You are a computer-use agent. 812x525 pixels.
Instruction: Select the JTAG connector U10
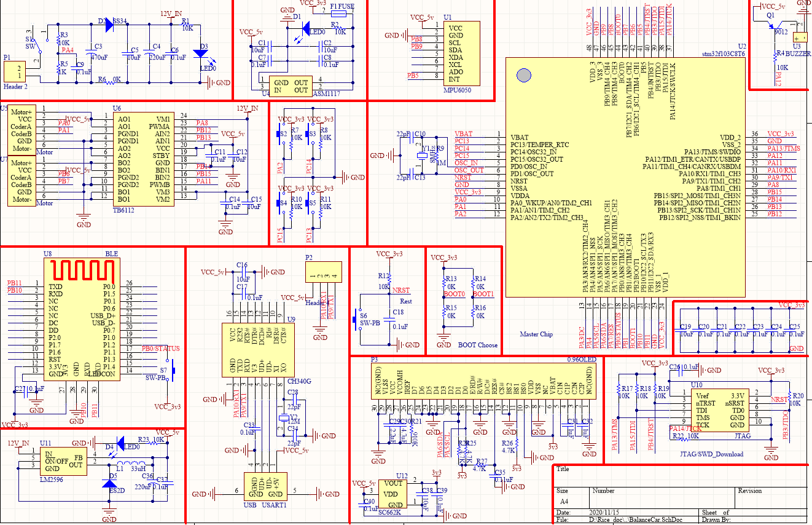pos(720,410)
